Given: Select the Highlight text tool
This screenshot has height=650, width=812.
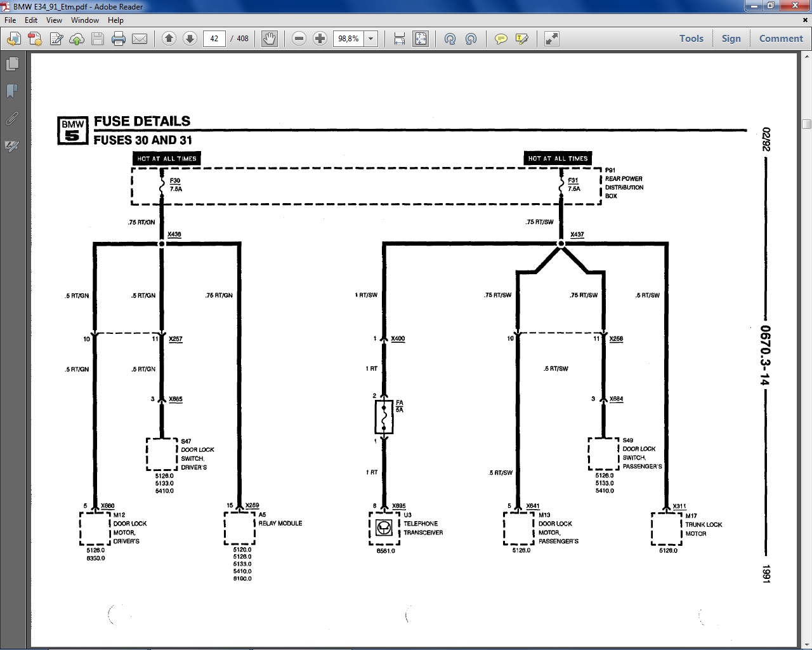Looking at the screenshot, I should point(522,39).
